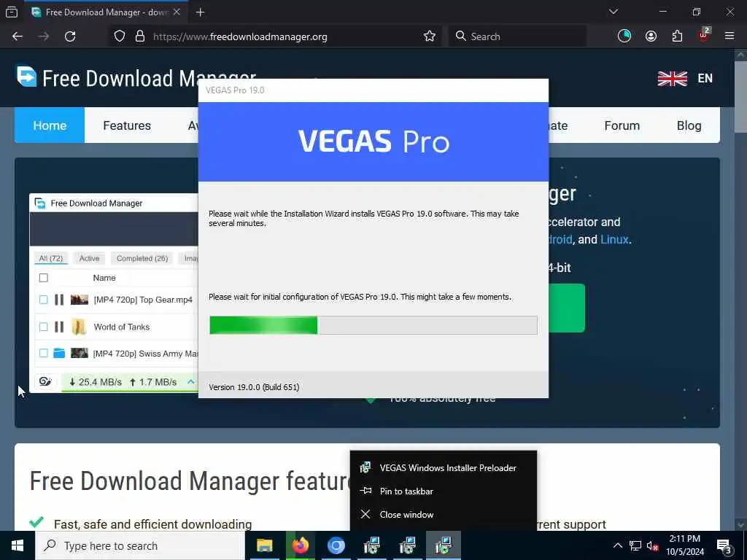The image size is (747, 560).
Task: Click the Free Download Manager site logo
Action: 136,77
